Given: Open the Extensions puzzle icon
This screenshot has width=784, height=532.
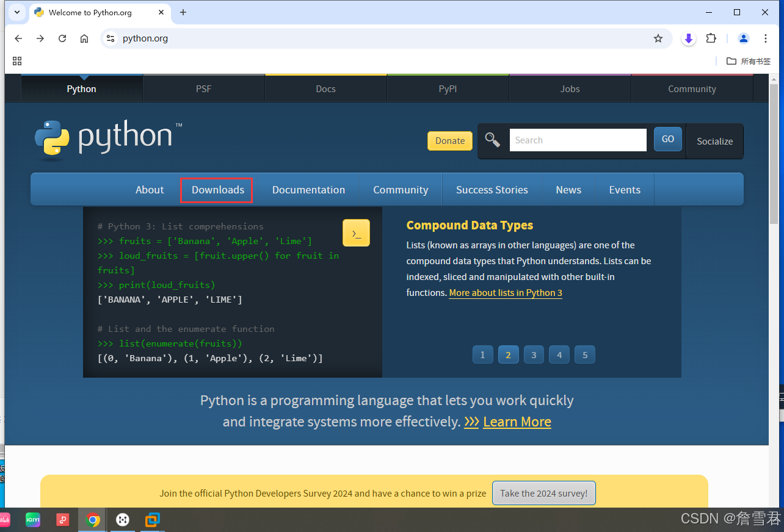Looking at the screenshot, I should (711, 38).
